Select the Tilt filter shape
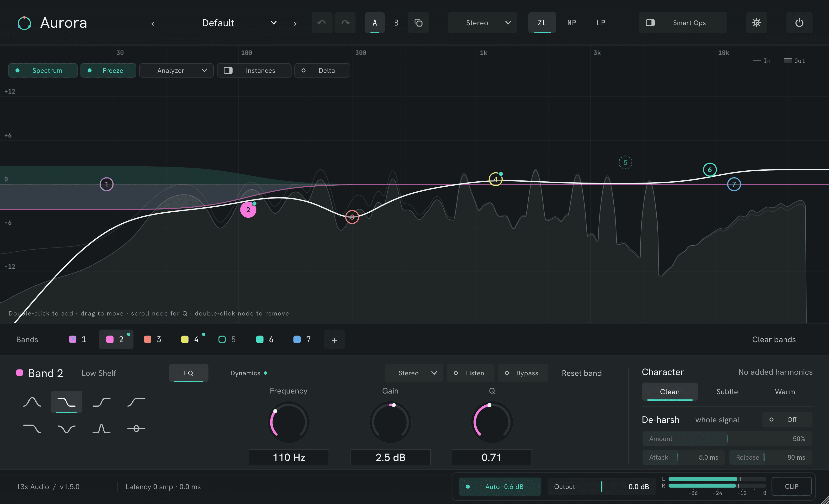Image resolution: width=829 pixels, height=504 pixels. pyautogui.click(x=136, y=429)
